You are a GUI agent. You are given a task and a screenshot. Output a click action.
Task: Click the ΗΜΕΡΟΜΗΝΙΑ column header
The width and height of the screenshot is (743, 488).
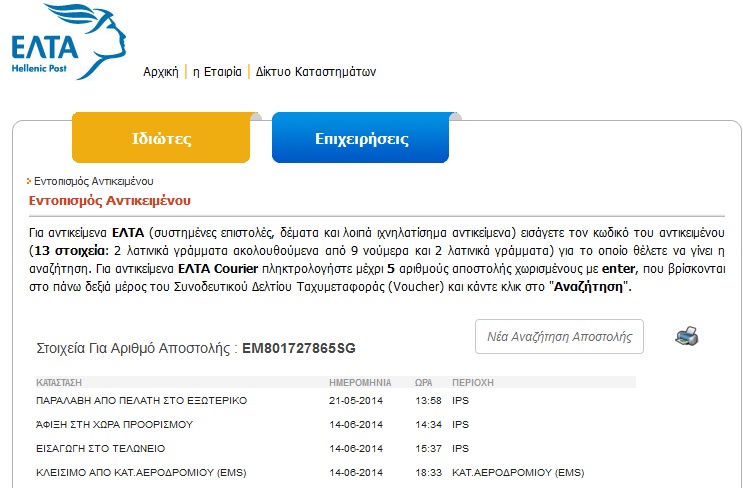359,382
